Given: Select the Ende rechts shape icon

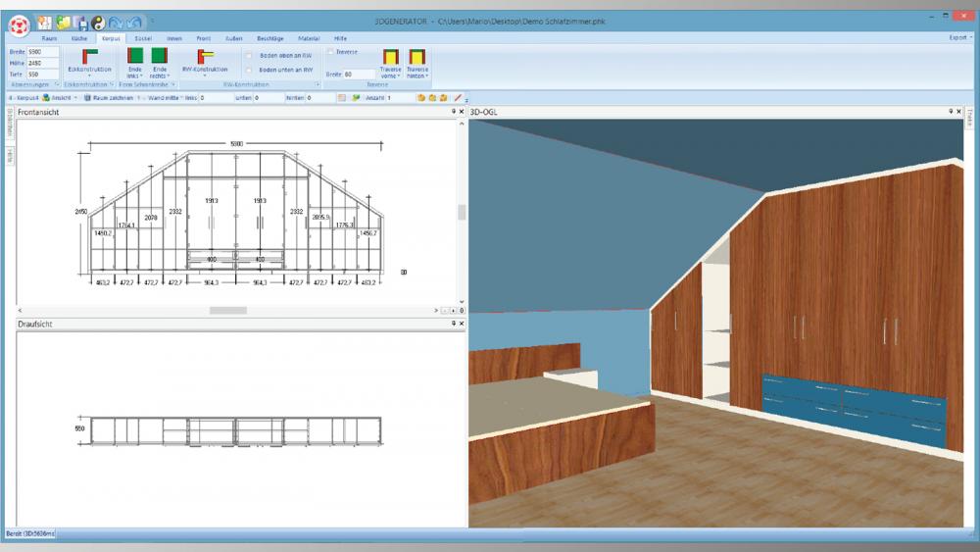Looking at the screenshot, I should click(159, 57).
